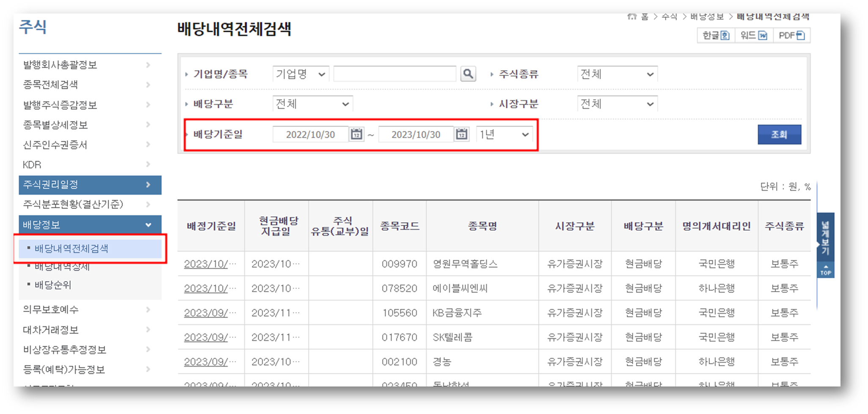The width and height of the screenshot is (868, 414).
Task: Open the 시장구분 전체 dropdown
Action: click(617, 104)
